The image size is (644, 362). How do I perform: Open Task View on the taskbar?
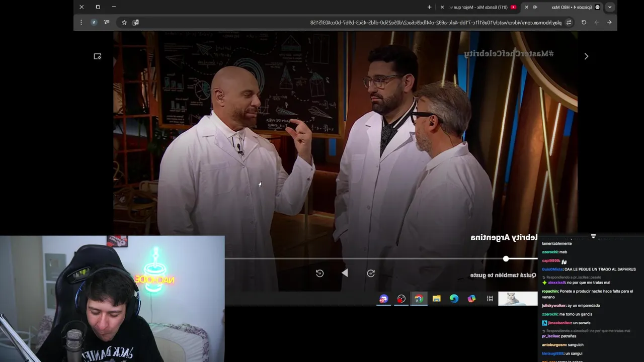(x=490, y=299)
